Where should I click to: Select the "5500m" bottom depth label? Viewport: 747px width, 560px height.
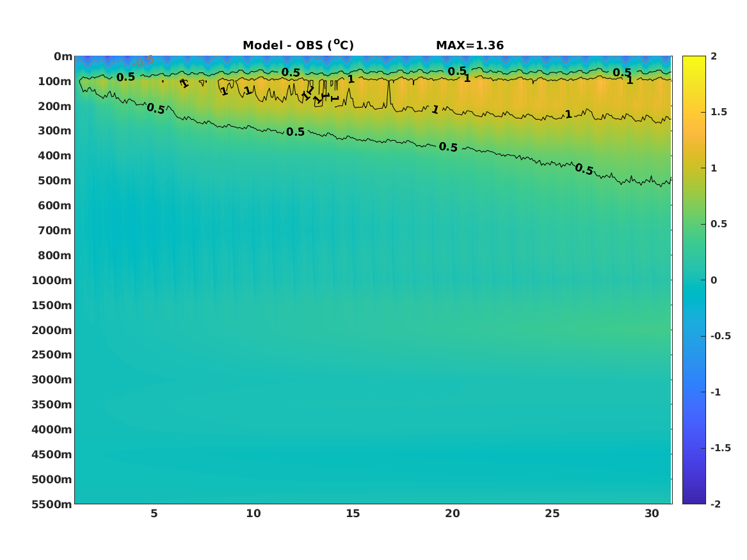pos(52,504)
